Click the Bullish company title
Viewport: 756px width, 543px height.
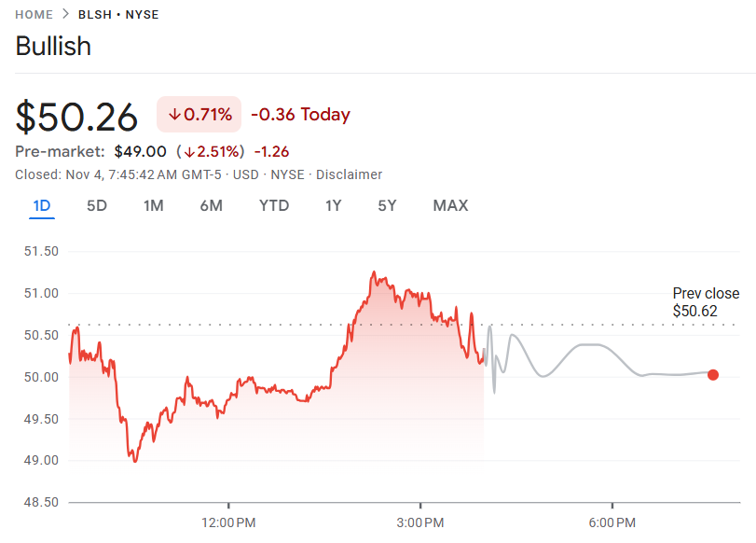pos(53,46)
